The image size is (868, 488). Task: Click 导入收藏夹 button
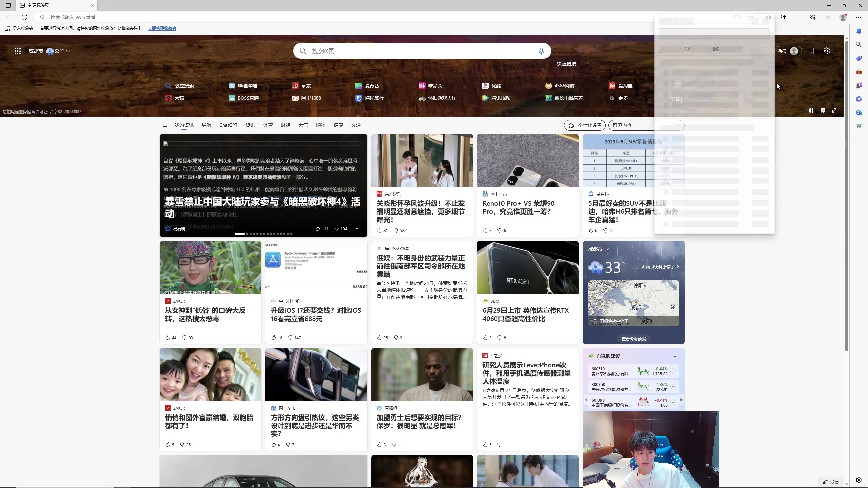19,28
